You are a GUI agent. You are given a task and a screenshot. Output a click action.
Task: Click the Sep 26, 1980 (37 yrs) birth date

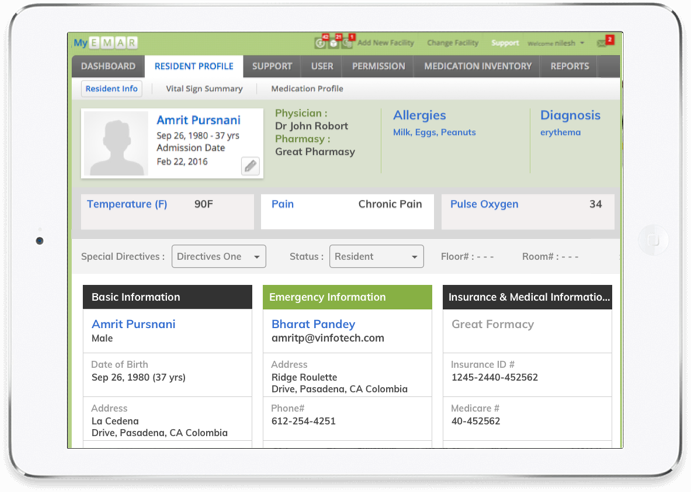pyautogui.click(x=138, y=377)
